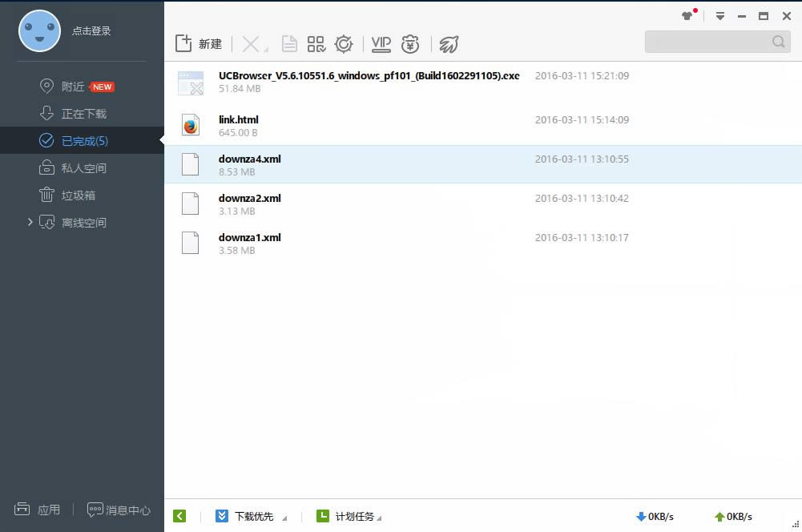
Task: Open 消息中心 message center
Action: coord(119,510)
